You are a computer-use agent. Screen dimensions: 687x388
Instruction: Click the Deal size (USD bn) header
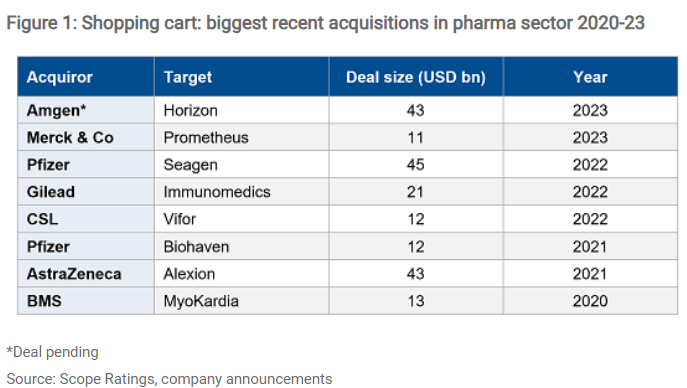click(416, 77)
